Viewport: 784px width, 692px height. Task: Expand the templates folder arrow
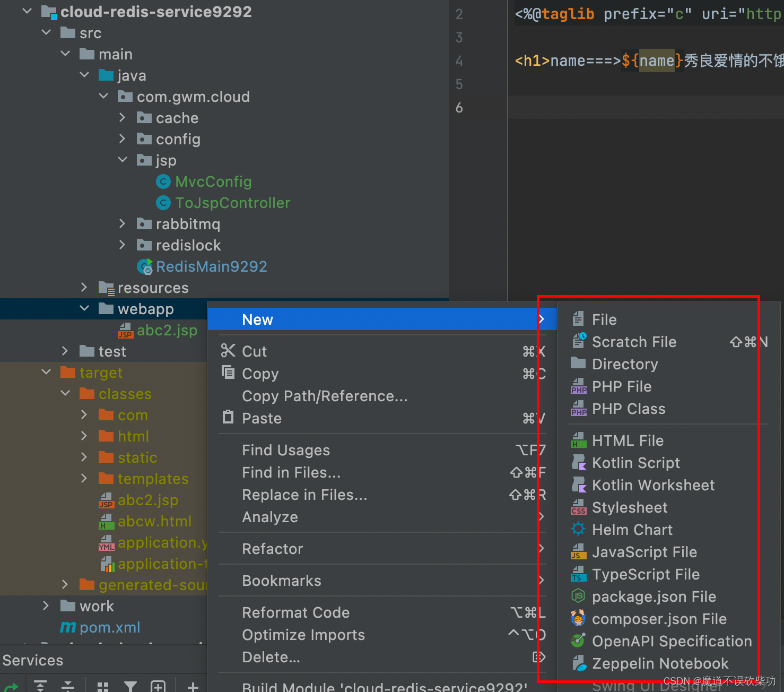tap(84, 478)
